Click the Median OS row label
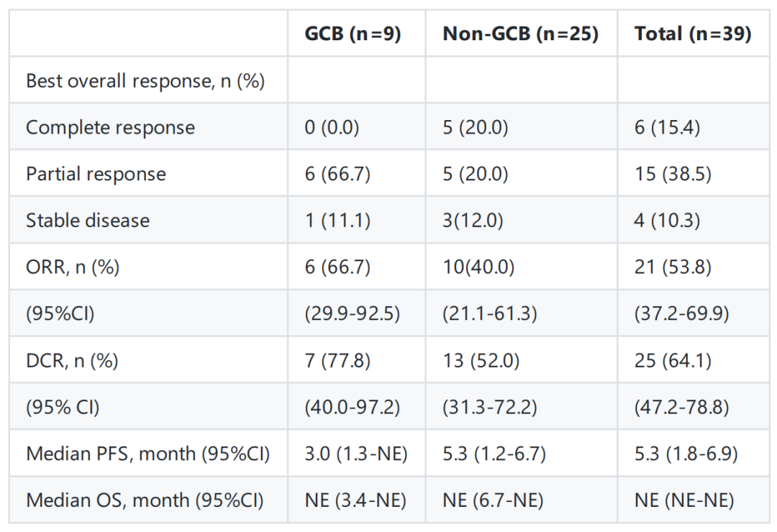 click(145, 500)
